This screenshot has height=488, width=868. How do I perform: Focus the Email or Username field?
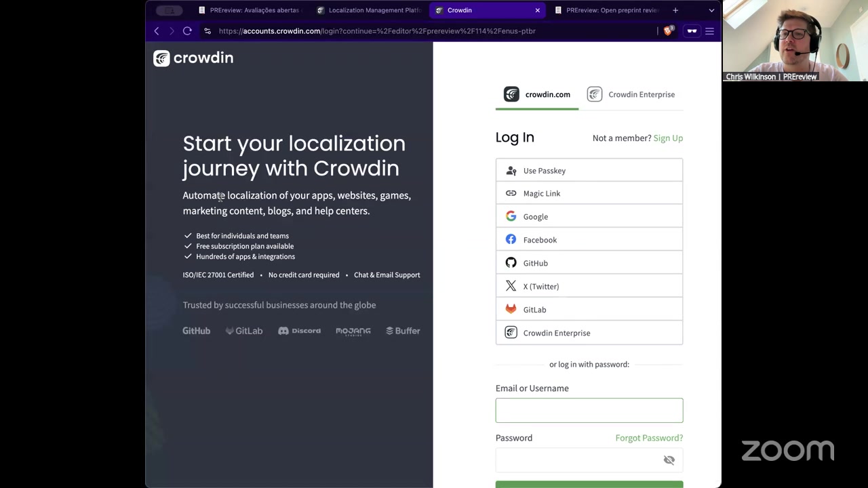point(589,411)
